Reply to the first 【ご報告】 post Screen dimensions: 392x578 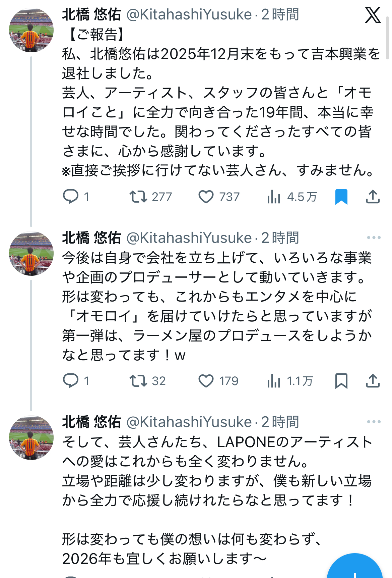(71, 197)
